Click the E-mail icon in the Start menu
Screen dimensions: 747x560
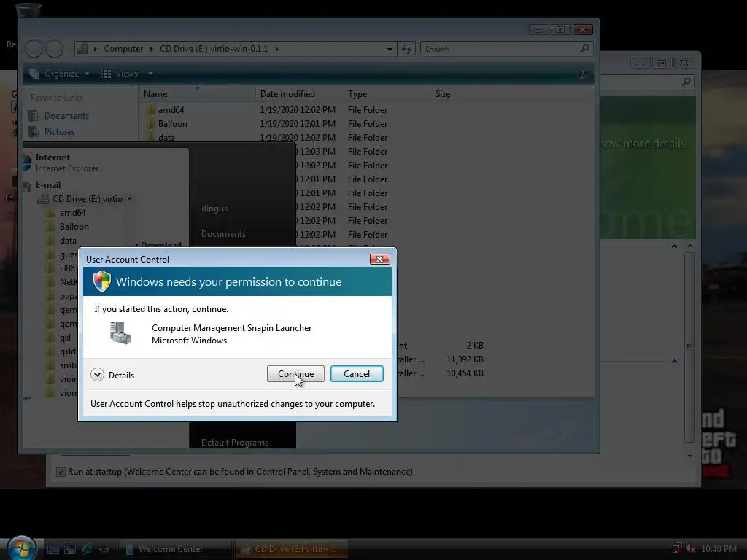point(27,186)
